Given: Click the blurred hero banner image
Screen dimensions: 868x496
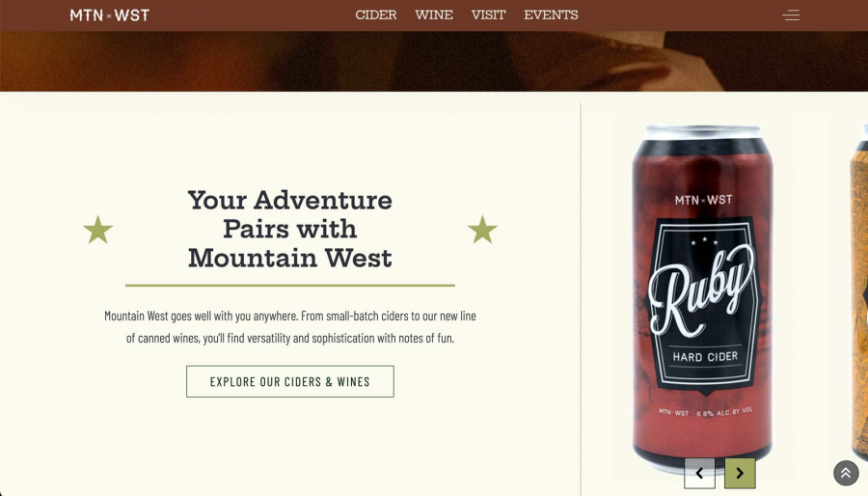Looking at the screenshot, I should pos(434,61).
